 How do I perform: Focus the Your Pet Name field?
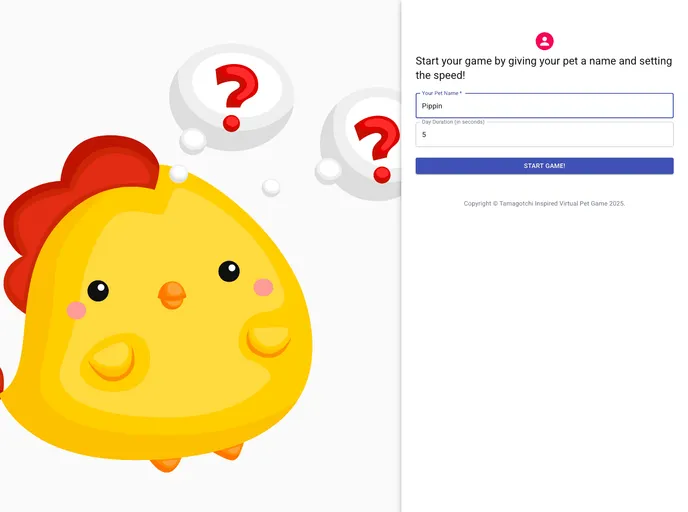pos(544,106)
